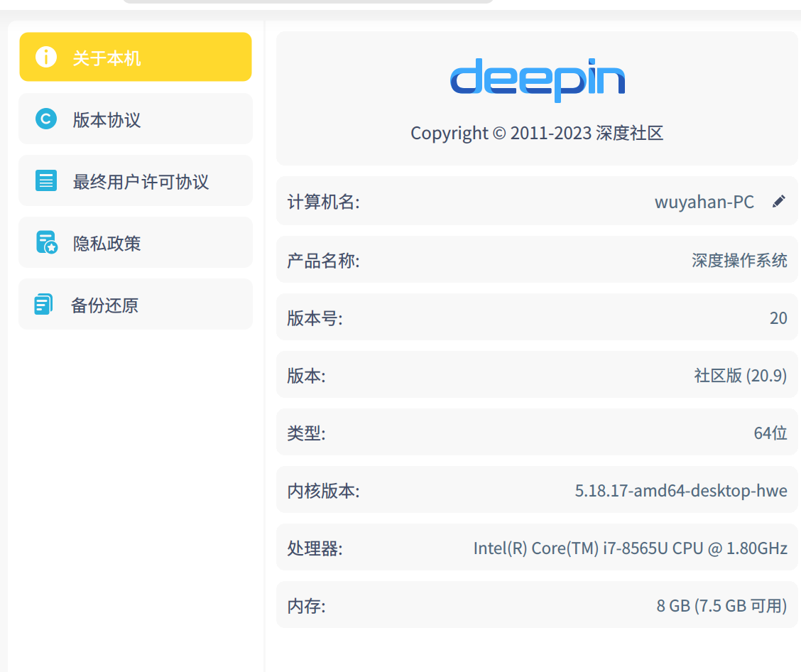Open the 版本协议 sidebar page
This screenshot has height=672, width=801.
136,119
